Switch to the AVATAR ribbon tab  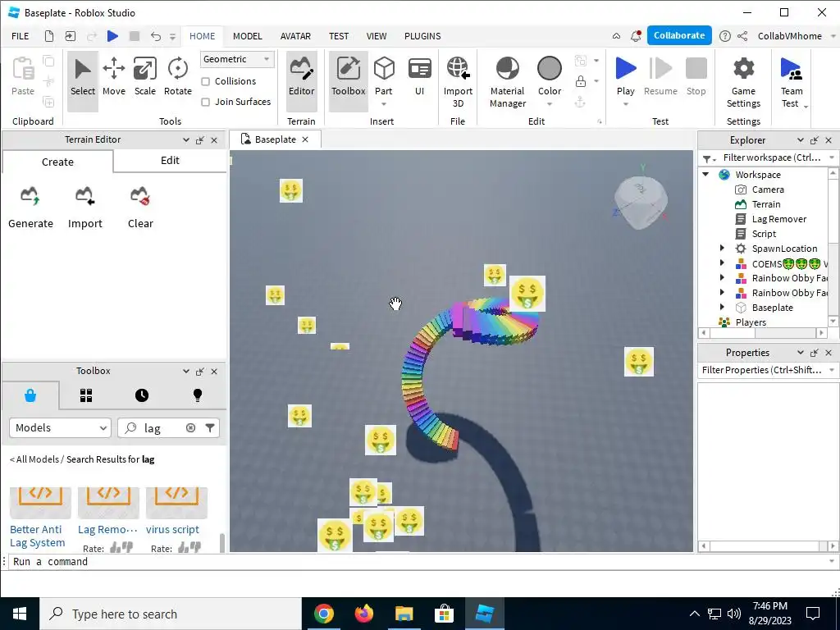click(x=295, y=36)
